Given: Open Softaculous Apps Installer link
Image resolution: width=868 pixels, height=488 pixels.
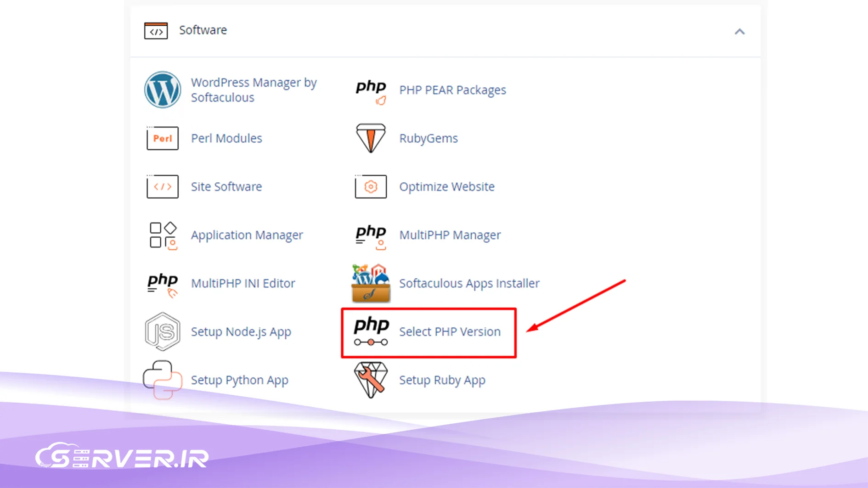Looking at the screenshot, I should point(469,283).
